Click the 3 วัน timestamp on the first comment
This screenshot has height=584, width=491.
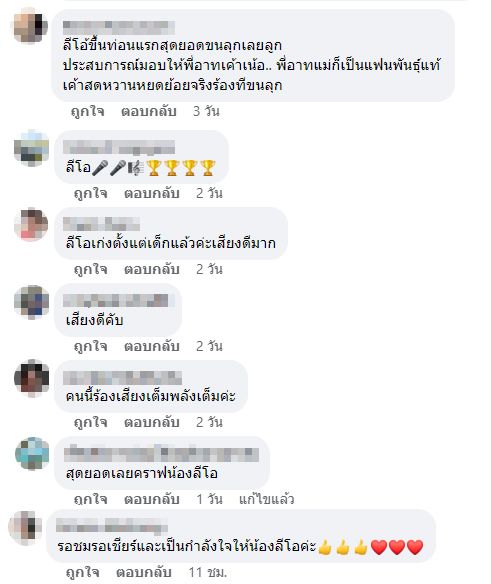pos(206,111)
